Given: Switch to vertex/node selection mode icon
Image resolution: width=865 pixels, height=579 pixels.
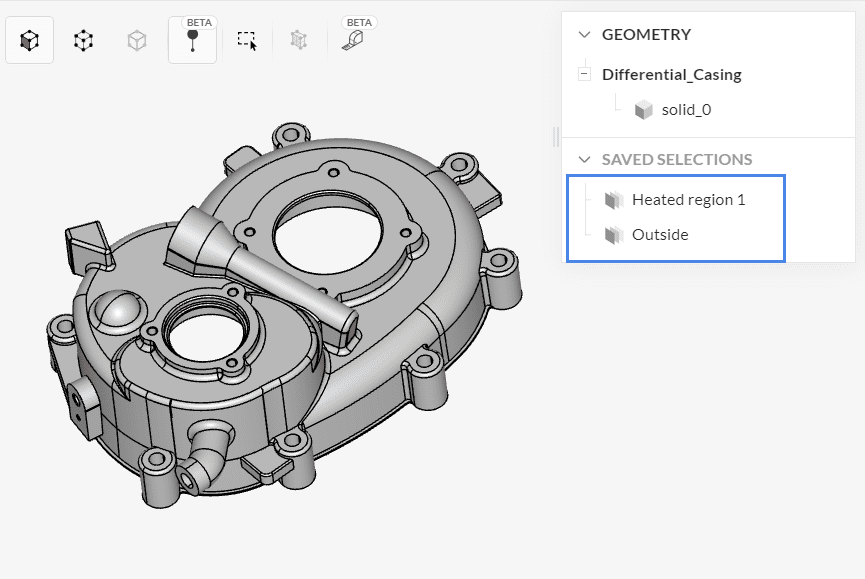Looking at the screenshot, I should click(x=84, y=41).
